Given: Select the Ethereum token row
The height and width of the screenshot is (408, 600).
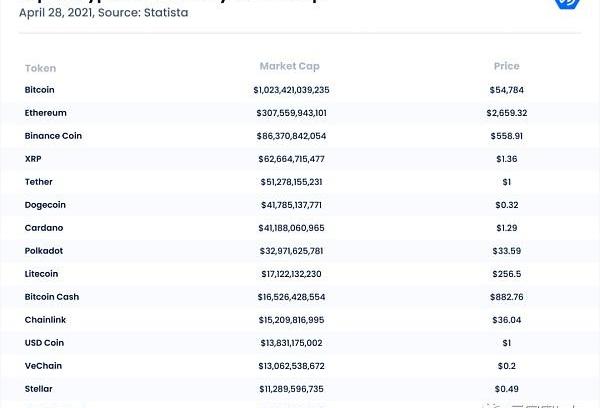Looking at the screenshot, I should pos(46,113).
